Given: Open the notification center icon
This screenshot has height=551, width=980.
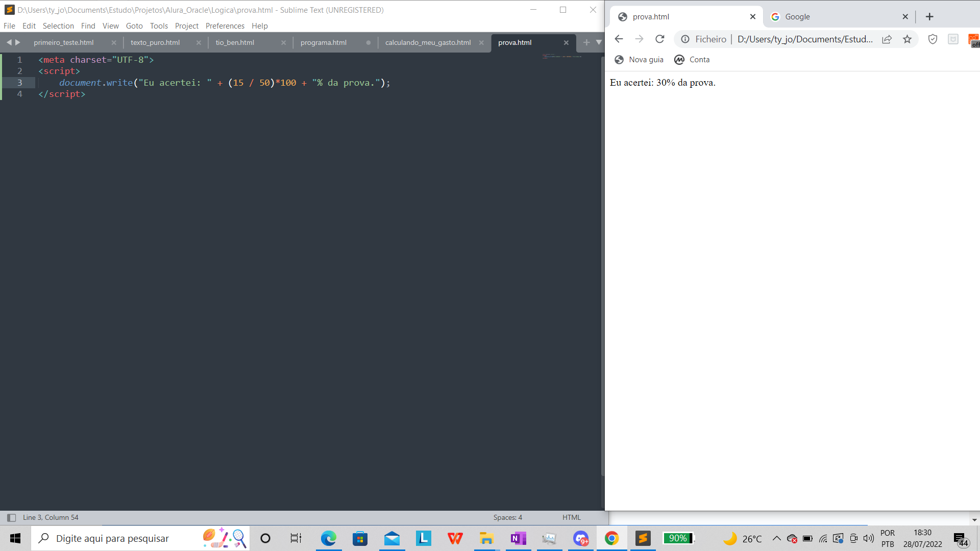Looking at the screenshot, I should coord(960,539).
